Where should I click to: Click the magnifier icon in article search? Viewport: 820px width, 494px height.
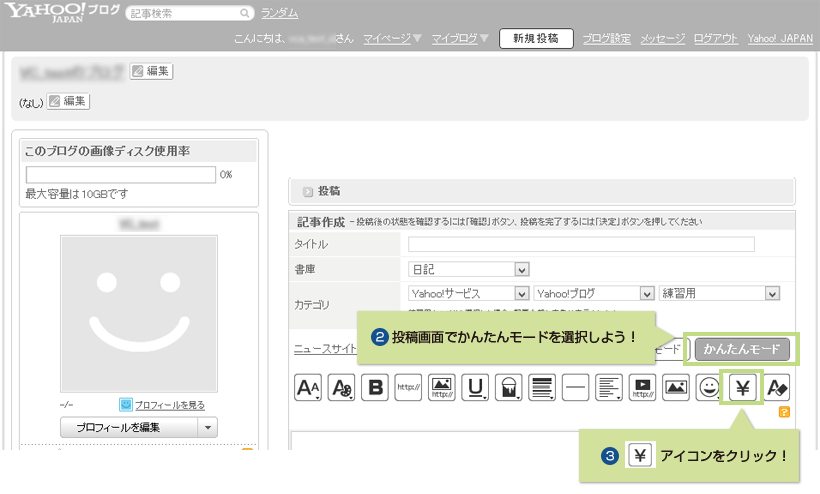[x=244, y=13]
